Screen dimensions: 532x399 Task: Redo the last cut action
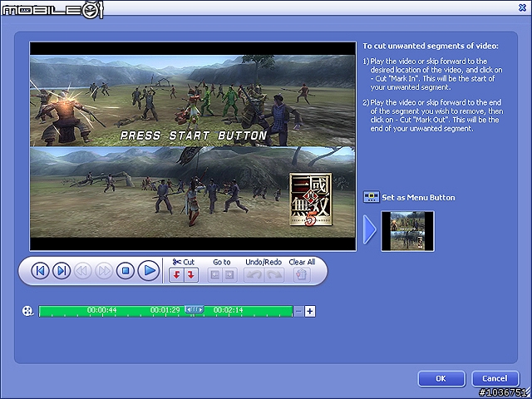coord(273,275)
